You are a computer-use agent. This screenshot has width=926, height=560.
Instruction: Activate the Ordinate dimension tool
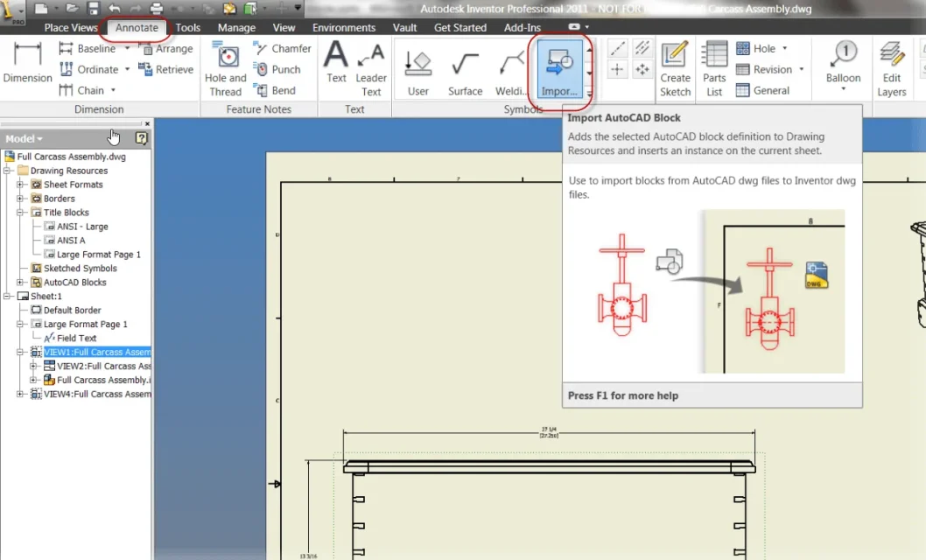point(90,70)
